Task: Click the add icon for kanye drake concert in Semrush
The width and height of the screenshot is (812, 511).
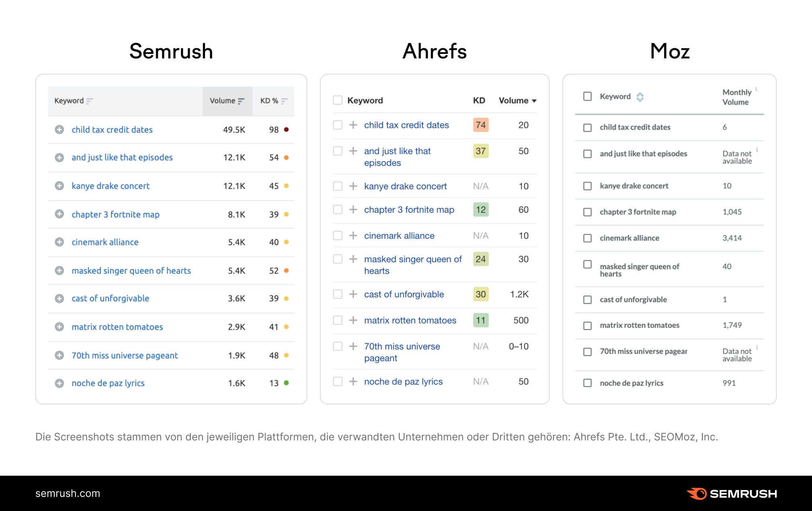Action: tap(57, 185)
